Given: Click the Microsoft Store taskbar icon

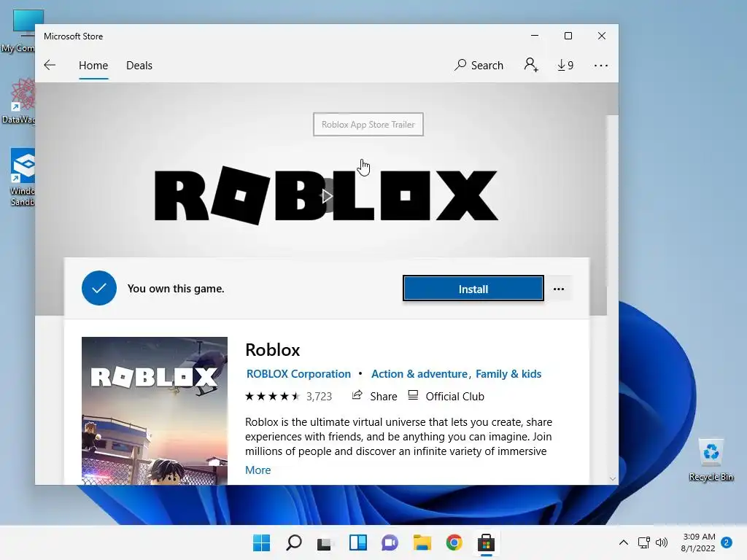Looking at the screenshot, I should (486, 542).
